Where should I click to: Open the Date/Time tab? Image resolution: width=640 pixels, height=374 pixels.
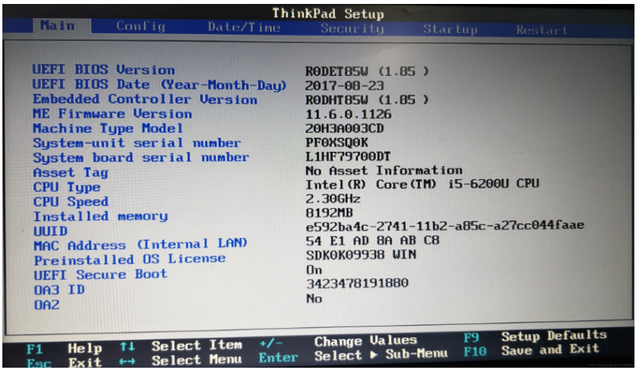point(244,27)
